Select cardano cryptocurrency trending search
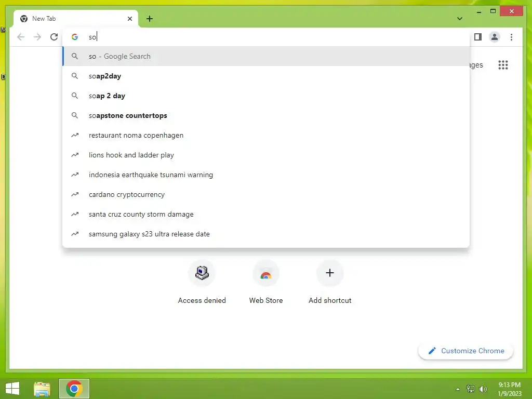Image resolution: width=532 pixels, height=399 pixels. coord(267,194)
